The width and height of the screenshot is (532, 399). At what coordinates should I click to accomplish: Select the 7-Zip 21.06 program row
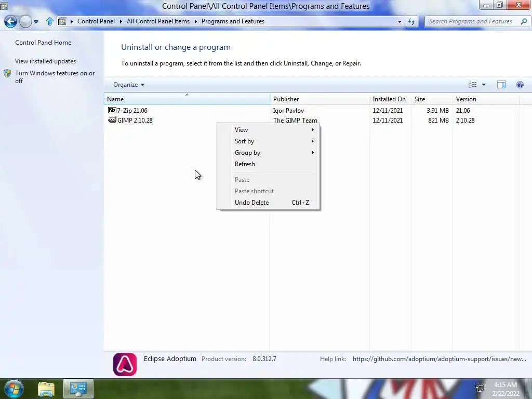[x=312, y=110]
